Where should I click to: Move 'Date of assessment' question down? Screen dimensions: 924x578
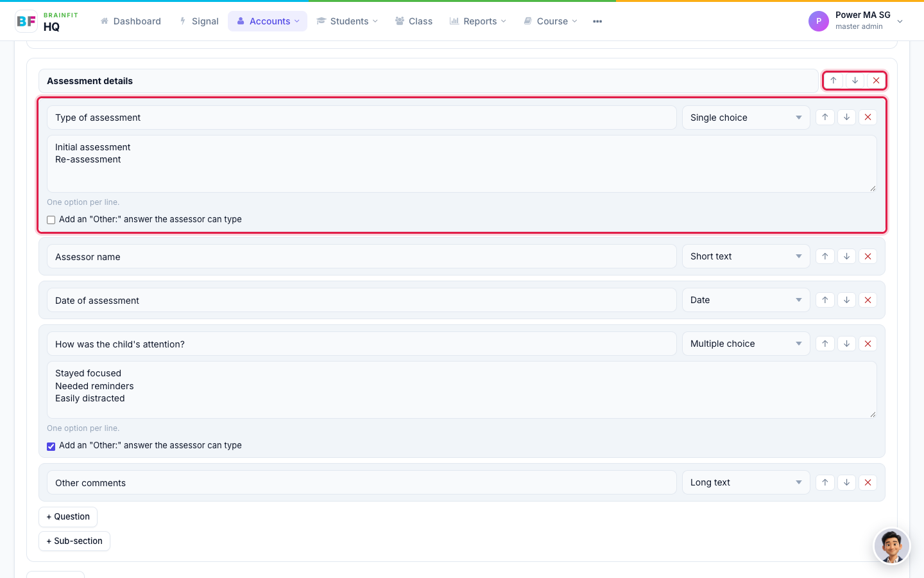click(846, 300)
